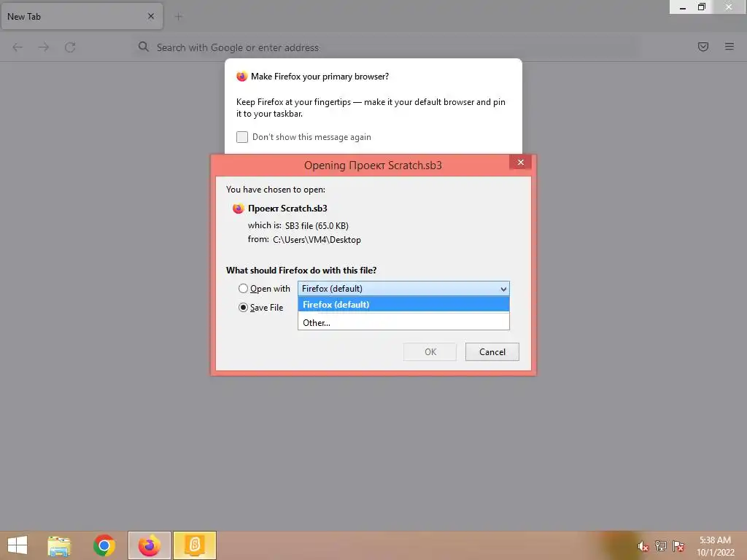Click the Проект Scratch.sb3 file name

287,209
